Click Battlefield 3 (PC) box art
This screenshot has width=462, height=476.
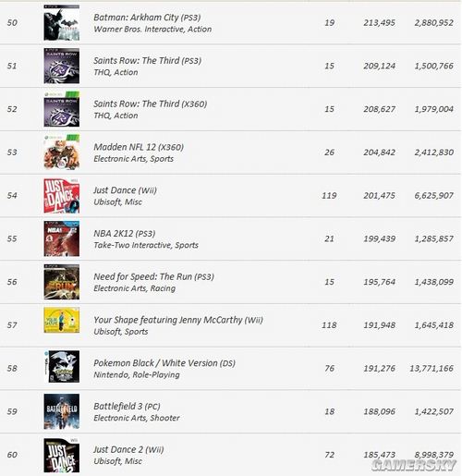click(62, 411)
